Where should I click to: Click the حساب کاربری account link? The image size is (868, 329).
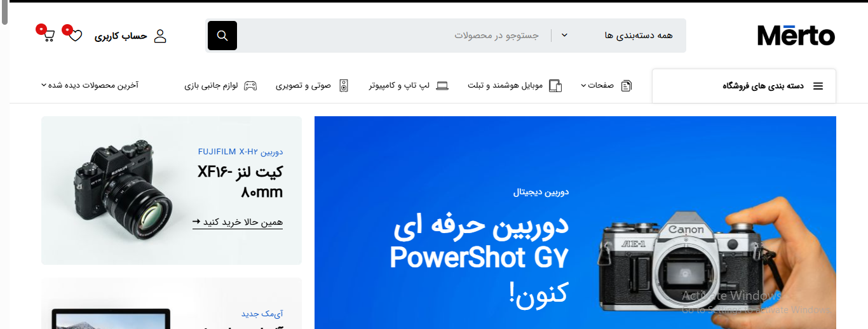[x=121, y=36]
